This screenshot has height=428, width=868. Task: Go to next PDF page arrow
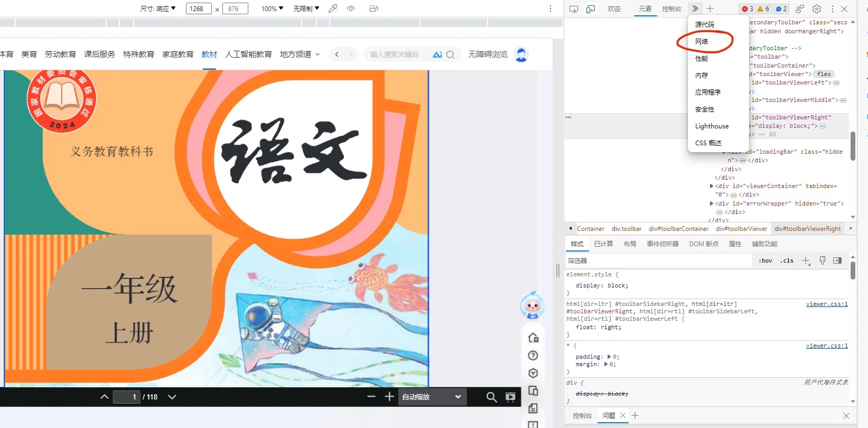click(x=172, y=397)
